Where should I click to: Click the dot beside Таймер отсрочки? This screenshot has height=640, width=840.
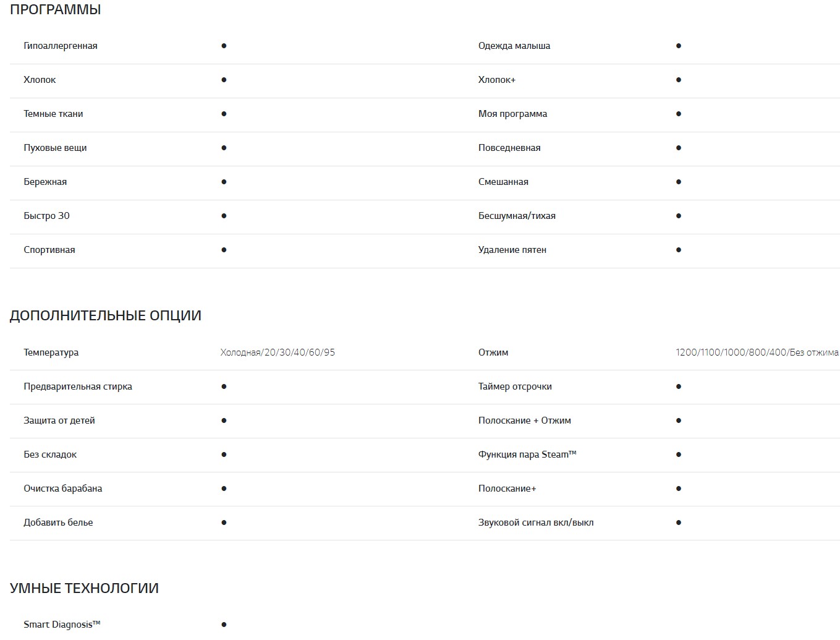(x=679, y=386)
